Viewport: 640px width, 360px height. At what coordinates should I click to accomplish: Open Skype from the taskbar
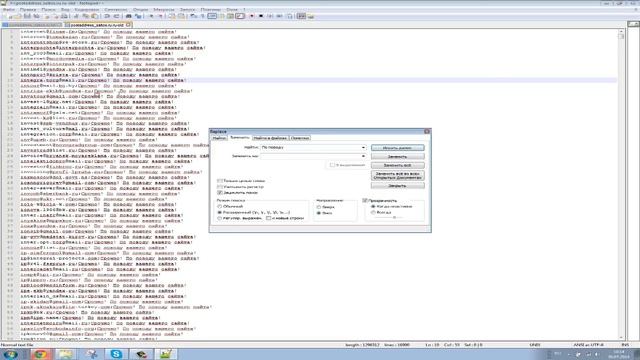click(116, 354)
